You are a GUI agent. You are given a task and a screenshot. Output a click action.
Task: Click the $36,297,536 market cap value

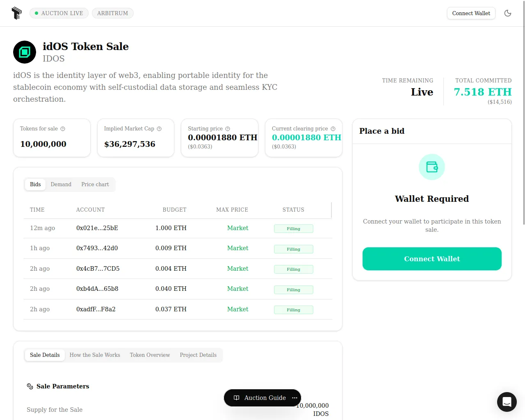pos(130,144)
